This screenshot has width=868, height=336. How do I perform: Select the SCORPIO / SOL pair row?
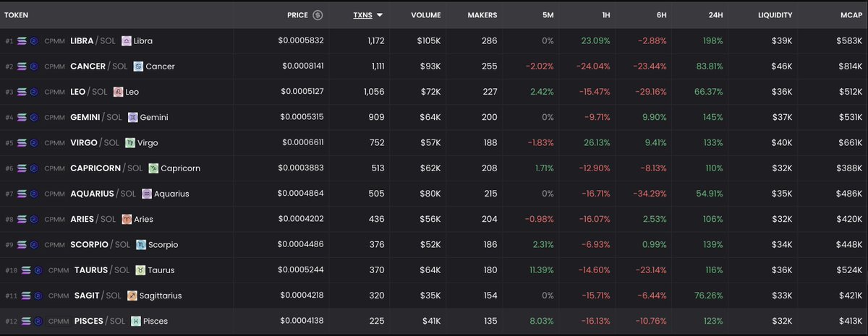coord(434,244)
